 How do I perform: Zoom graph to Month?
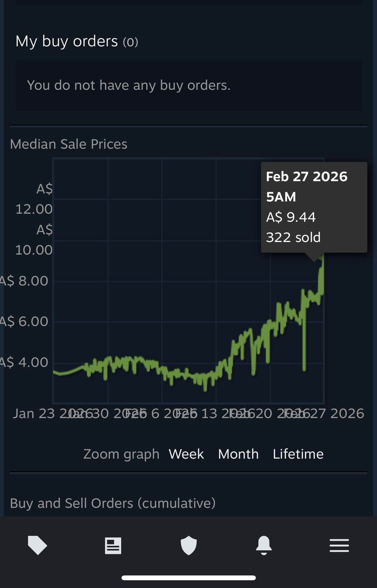tap(238, 454)
